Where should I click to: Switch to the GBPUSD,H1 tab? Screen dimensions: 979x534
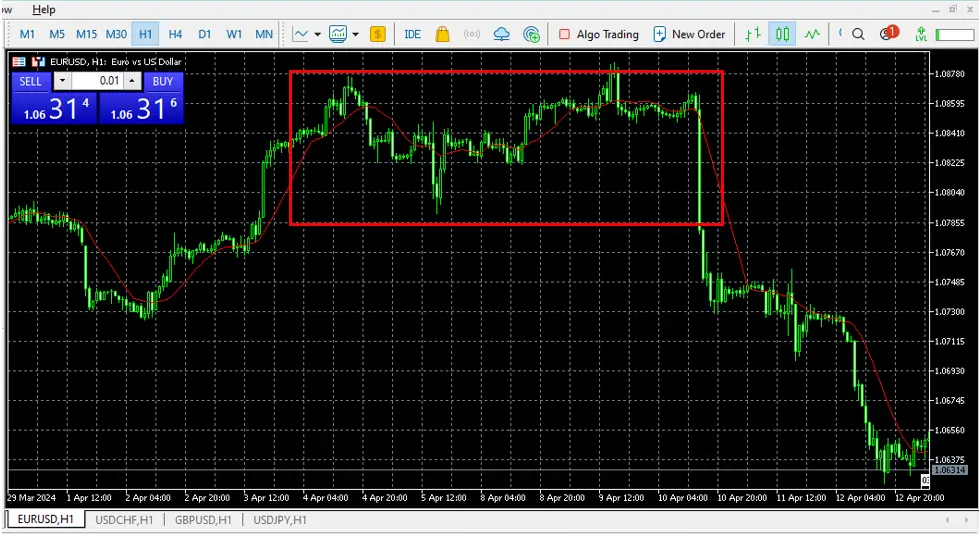coord(203,520)
